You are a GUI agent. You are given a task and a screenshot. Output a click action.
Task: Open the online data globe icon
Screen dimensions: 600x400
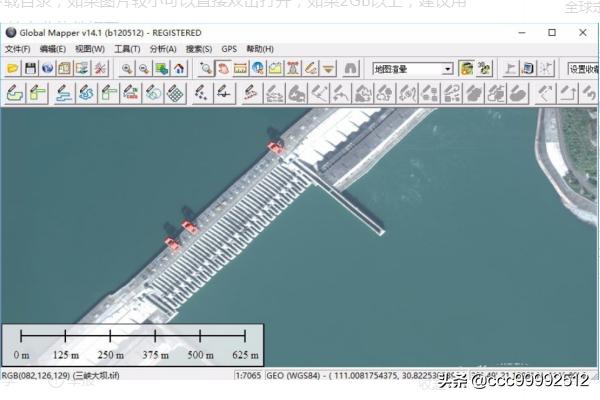(48, 69)
